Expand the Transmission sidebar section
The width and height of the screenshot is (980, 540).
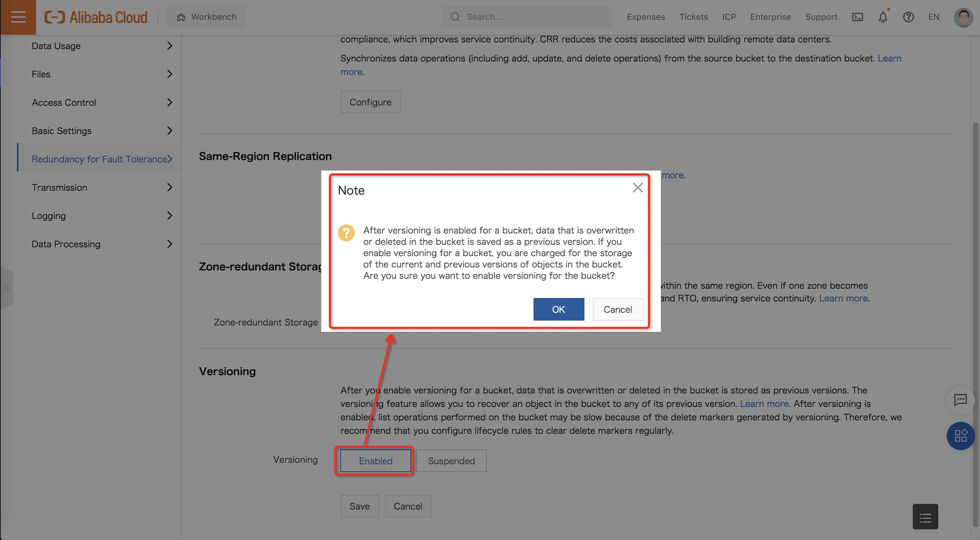101,188
